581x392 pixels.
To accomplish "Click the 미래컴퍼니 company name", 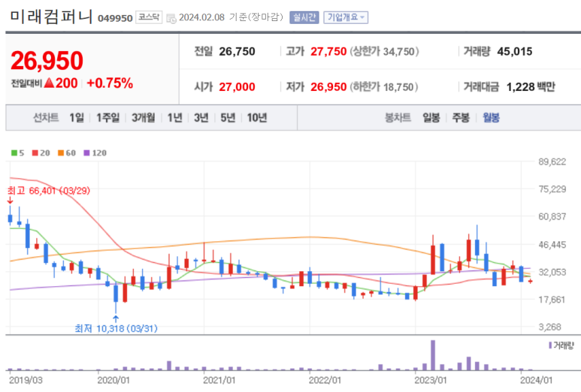I will click(51, 17).
